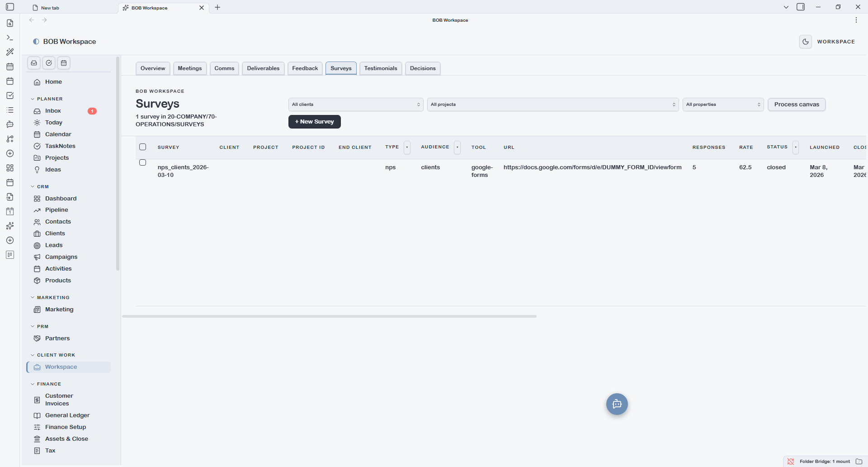Screen dimensions: 868x467
Task: Open the All clients dropdown
Action: click(356, 105)
